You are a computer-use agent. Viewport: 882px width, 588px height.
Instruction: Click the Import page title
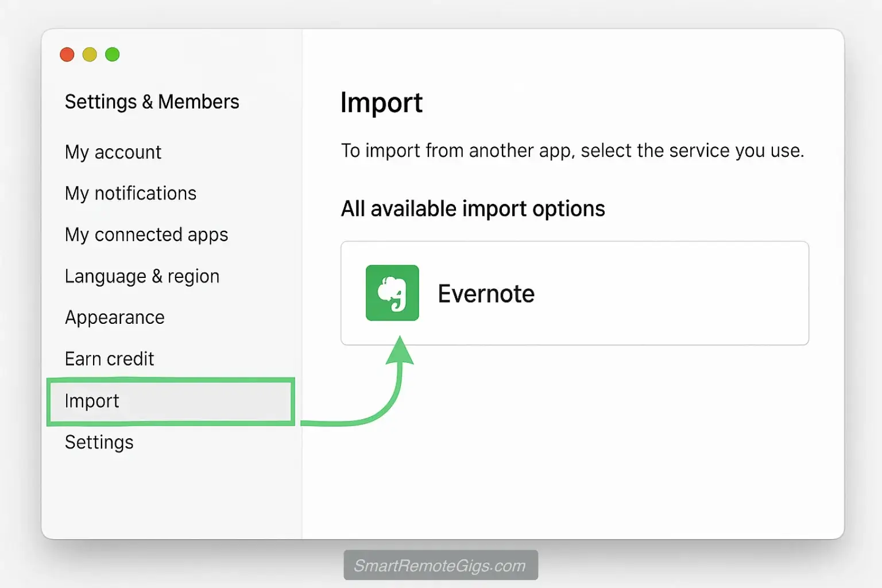click(x=381, y=103)
